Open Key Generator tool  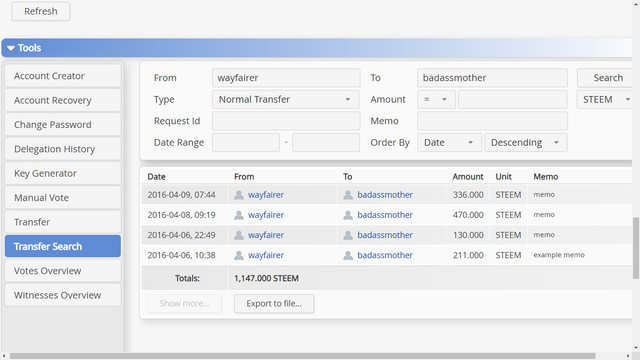coord(63,173)
